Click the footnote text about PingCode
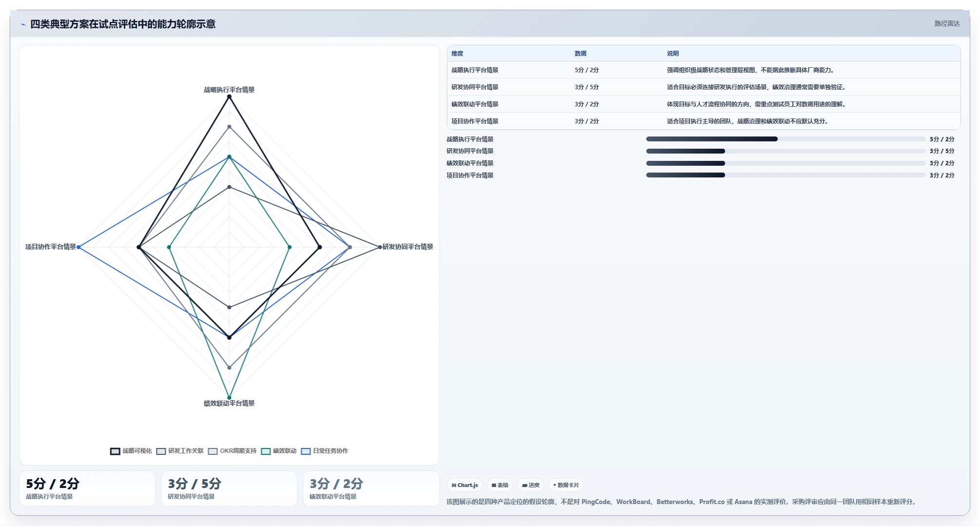Screen dimensions: 980x526 [682, 502]
